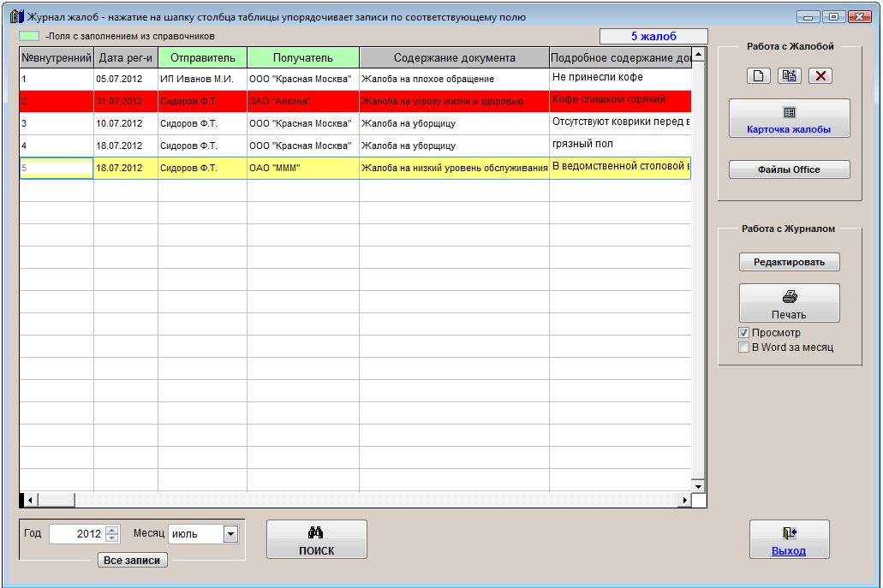Create a new complaint with the blank page icon
Viewport: 883px width, 588px height.
click(x=758, y=76)
